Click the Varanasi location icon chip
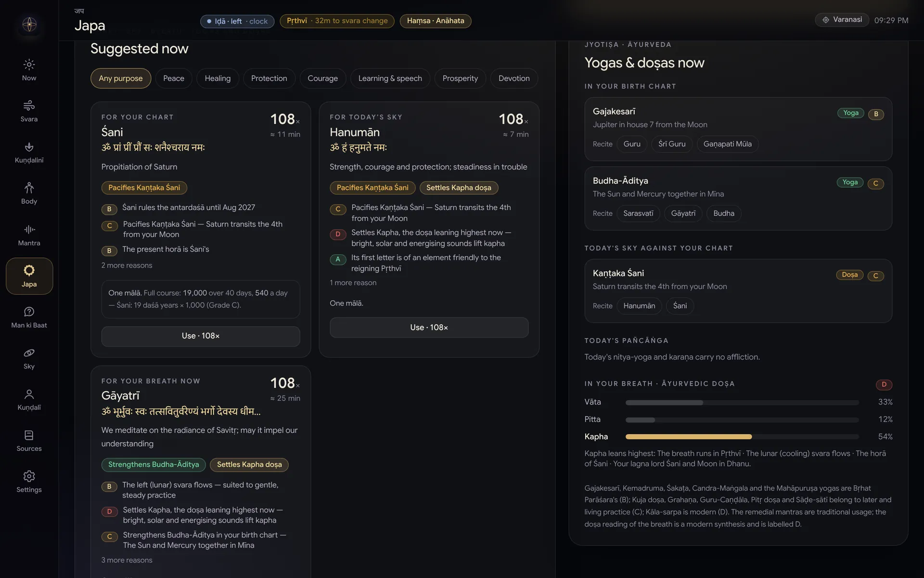 click(x=842, y=20)
